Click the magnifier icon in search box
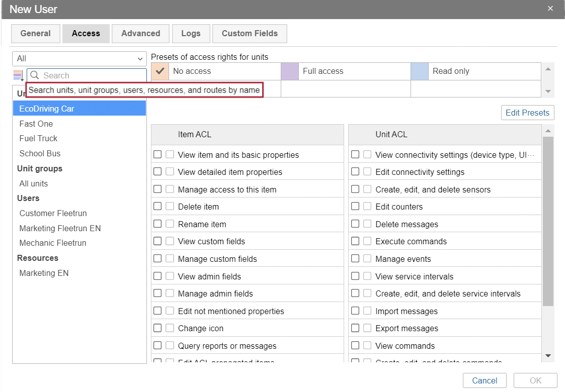The height and width of the screenshot is (392, 565). click(35, 75)
